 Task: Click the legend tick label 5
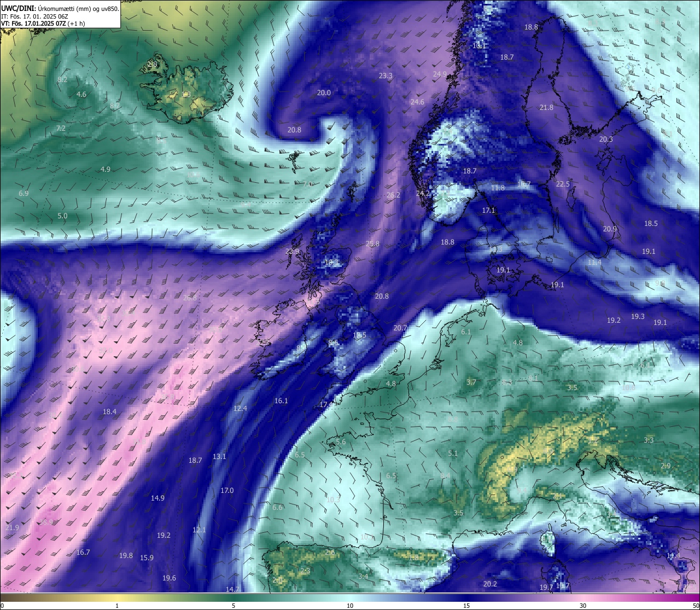click(234, 606)
